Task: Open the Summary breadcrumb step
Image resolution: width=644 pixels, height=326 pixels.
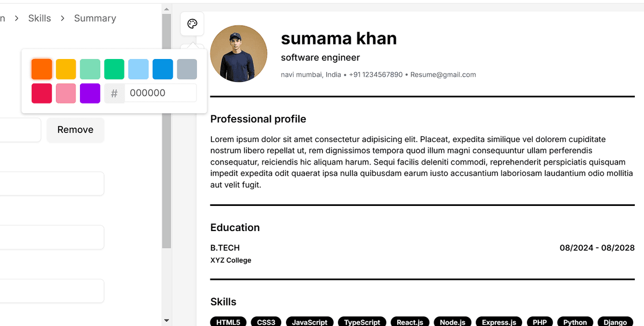Action: 95,18
